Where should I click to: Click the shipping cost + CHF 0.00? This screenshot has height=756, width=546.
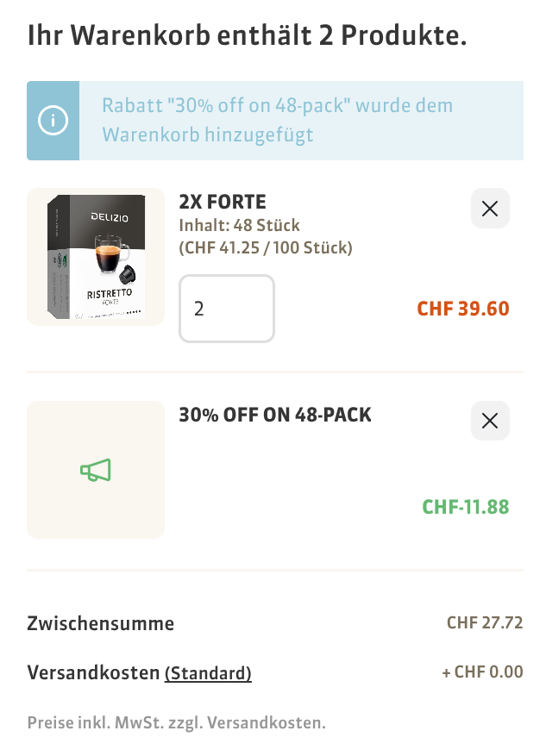482,672
